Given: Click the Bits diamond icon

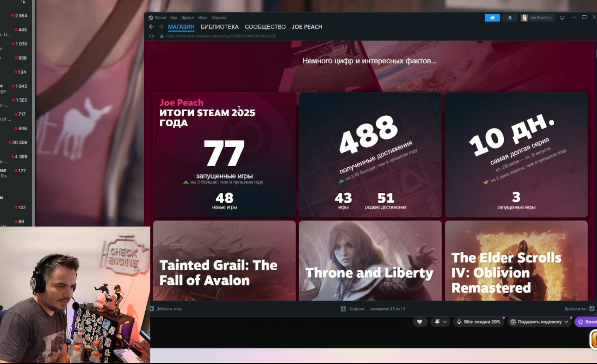Looking at the screenshot, I should [x=459, y=322].
